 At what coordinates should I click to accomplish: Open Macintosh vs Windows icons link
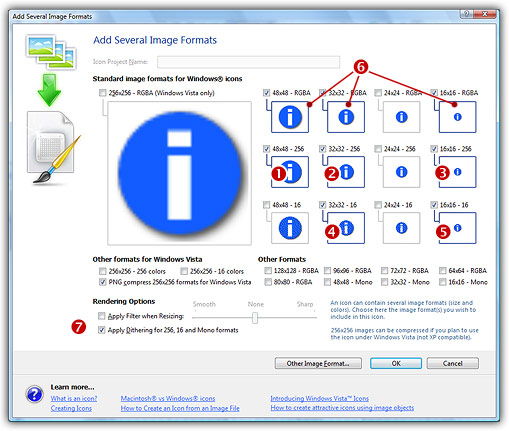click(x=168, y=398)
